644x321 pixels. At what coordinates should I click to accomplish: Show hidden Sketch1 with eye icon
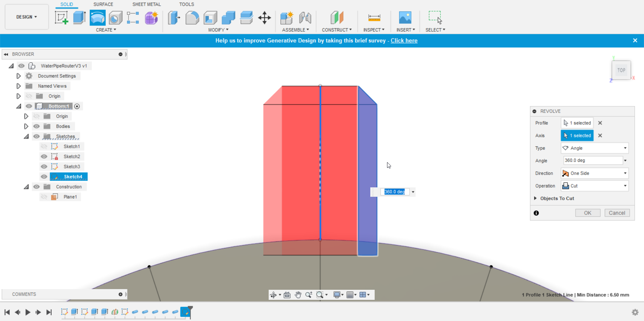(x=44, y=146)
